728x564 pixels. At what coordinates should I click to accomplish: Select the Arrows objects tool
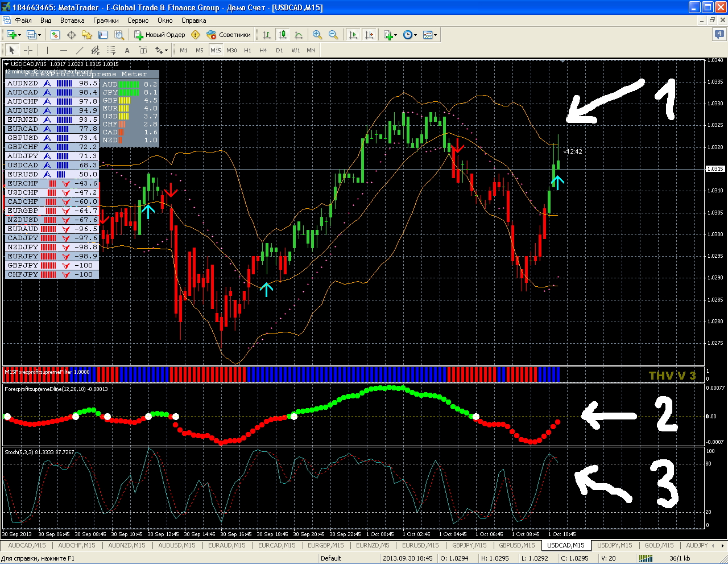click(159, 50)
